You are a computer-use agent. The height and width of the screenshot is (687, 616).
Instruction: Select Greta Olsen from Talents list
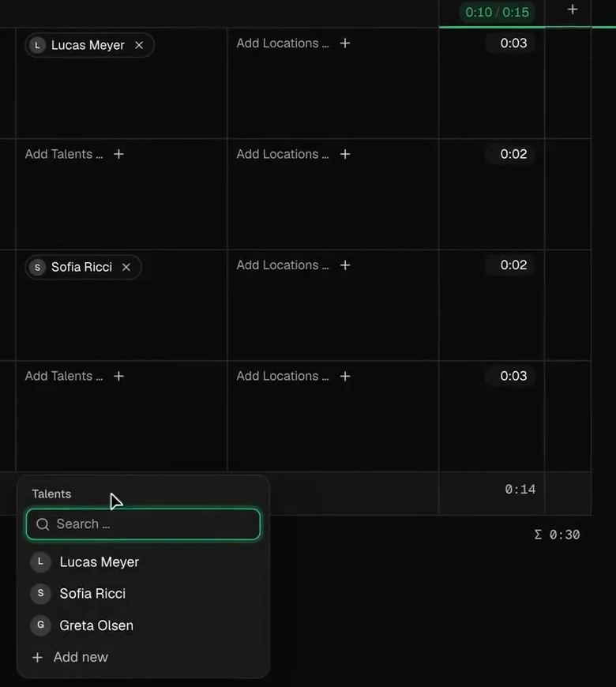(x=143, y=625)
